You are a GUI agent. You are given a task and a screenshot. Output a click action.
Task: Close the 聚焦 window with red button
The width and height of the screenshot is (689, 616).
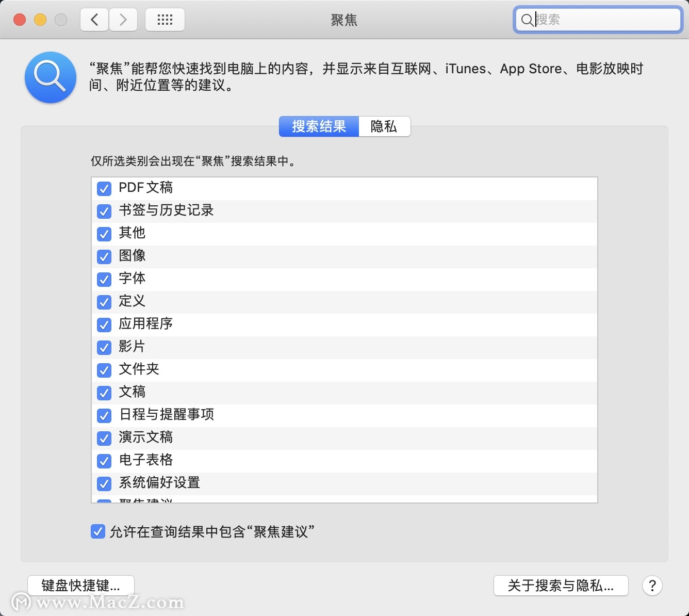(20, 20)
